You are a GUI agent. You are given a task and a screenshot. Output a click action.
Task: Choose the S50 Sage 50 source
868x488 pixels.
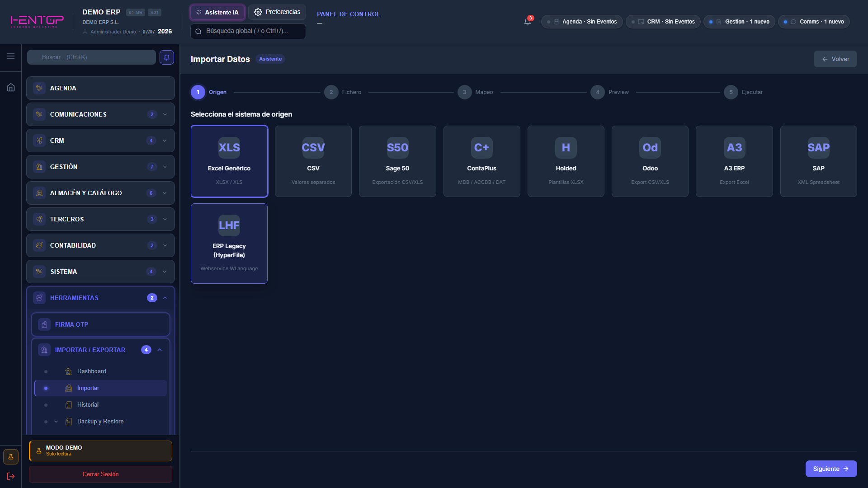pos(397,161)
